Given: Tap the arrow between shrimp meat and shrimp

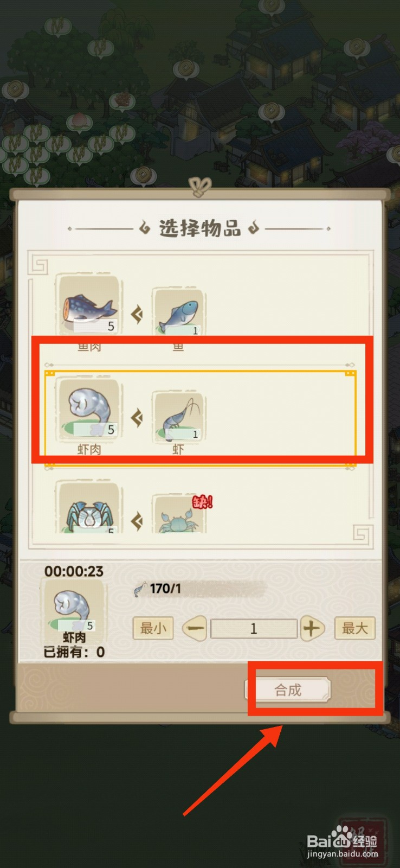Looking at the screenshot, I should click(137, 417).
